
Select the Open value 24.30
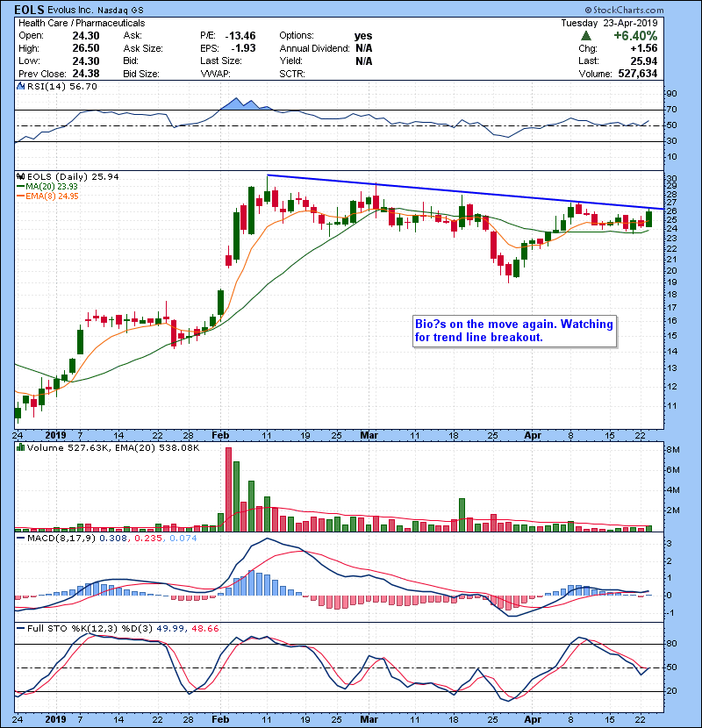coord(86,35)
